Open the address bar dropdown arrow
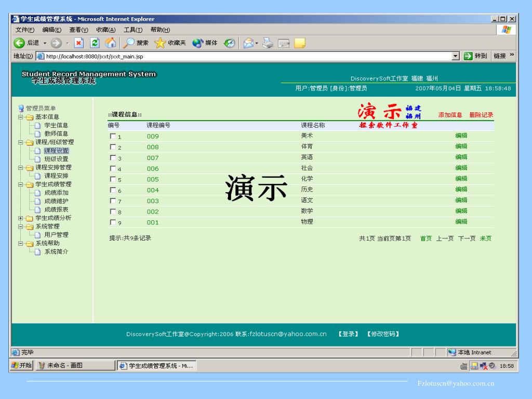The width and height of the screenshot is (532, 399). 456,56
